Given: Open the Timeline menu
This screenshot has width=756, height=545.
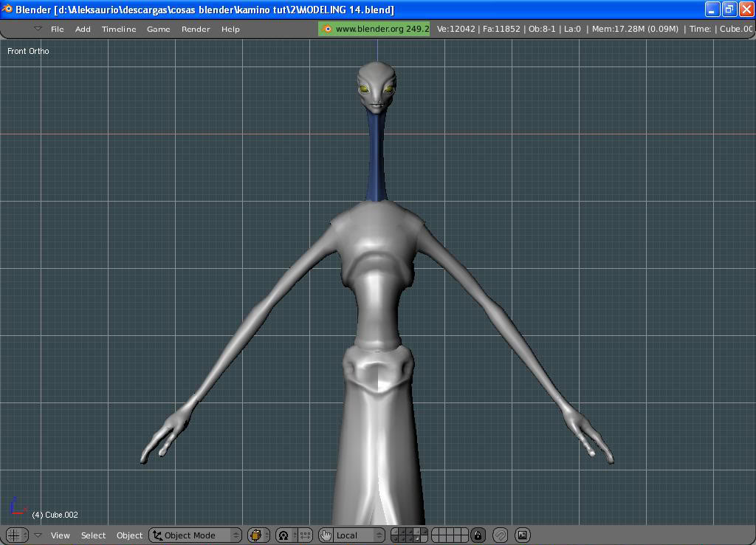Looking at the screenshot, I should point(119,29).
